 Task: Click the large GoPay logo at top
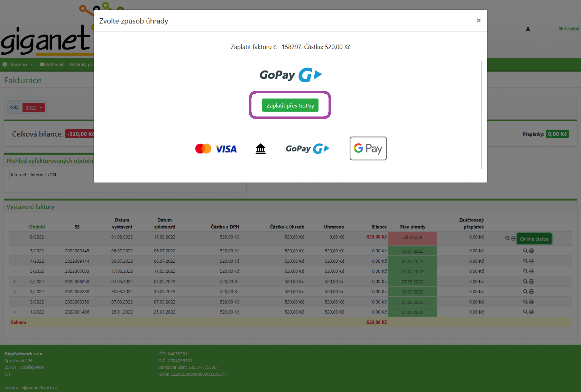click(x=290, y=75)
